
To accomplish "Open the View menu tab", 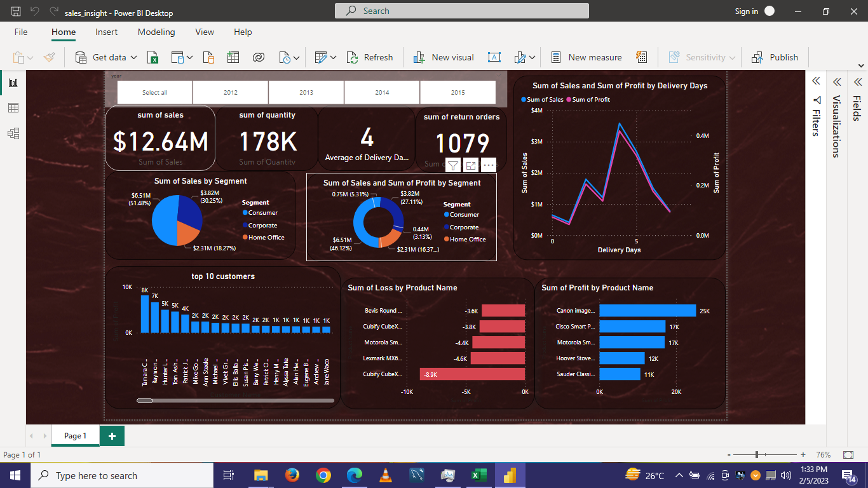I will (204, 32).
